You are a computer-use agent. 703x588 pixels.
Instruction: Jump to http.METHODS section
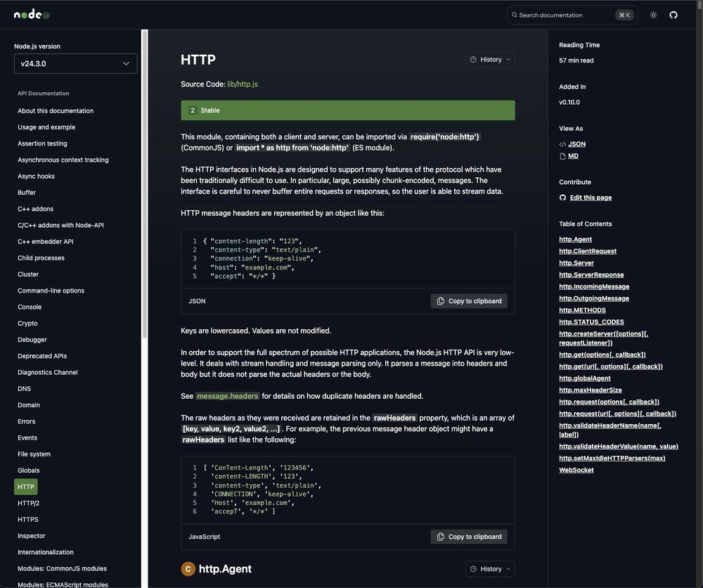(582, 310)
